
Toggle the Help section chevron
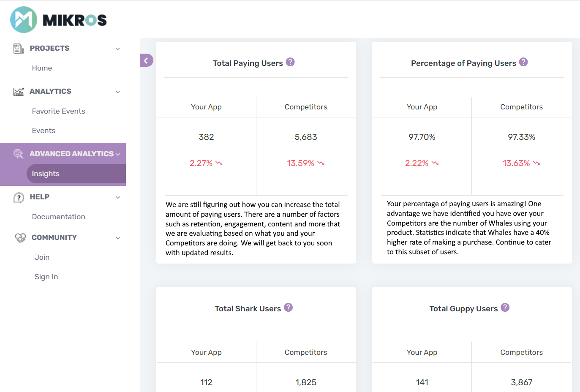[x=118, y=197]
